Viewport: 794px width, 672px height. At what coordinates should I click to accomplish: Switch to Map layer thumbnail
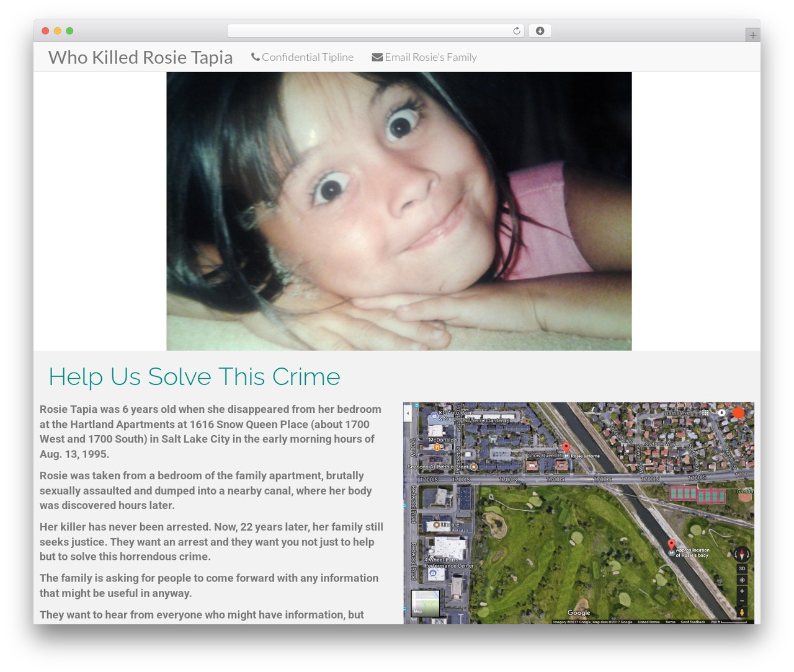point(426,603)
